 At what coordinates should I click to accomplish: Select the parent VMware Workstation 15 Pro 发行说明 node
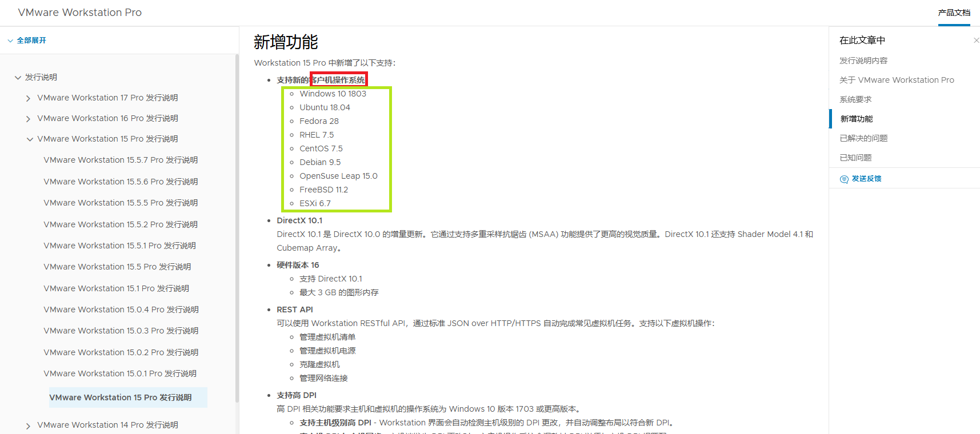pos(107,139)
